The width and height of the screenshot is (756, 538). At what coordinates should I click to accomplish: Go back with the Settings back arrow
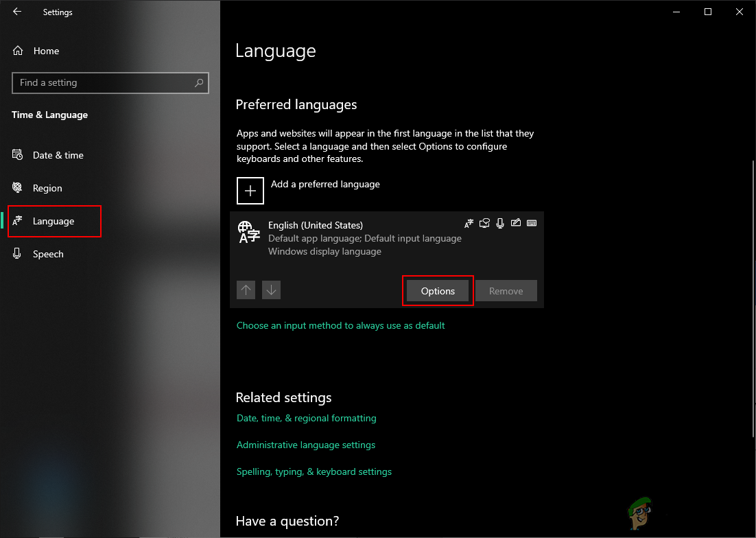click(17, 12)
